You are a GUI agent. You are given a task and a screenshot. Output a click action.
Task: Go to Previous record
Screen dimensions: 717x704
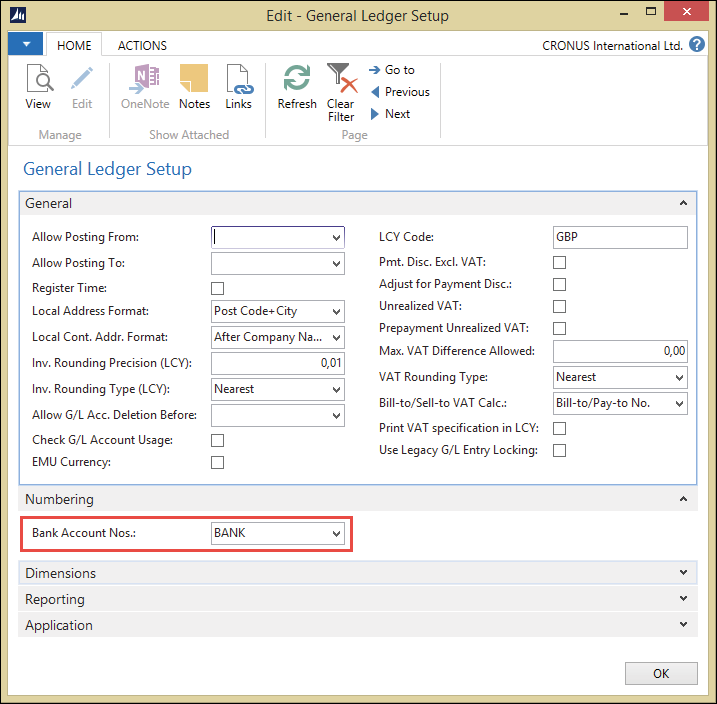tap(400, 92)
